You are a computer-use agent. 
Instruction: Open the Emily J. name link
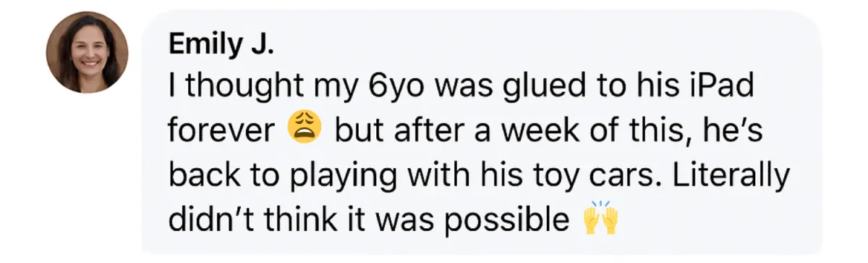click(x=221, y=45)
